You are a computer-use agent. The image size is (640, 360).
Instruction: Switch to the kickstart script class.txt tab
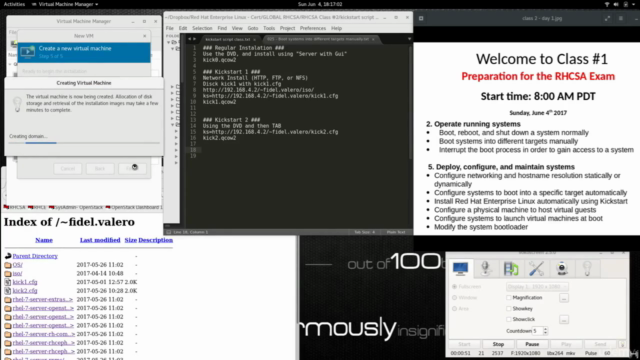coord(228,40)
